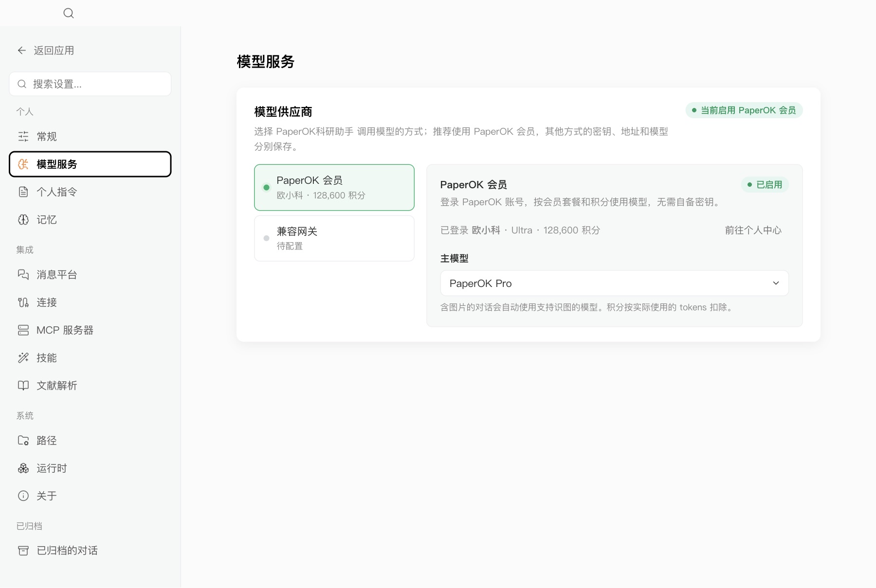Click the PaperOK 会员 detail panel title
Image resolution: width=876 pixels, height=588 pixels.
474,185
